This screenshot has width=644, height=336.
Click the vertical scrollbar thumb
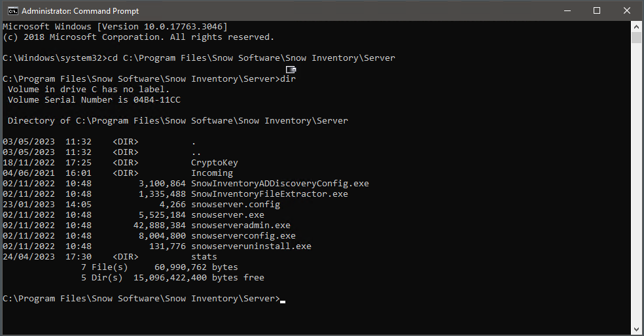[x=637, y=37]
